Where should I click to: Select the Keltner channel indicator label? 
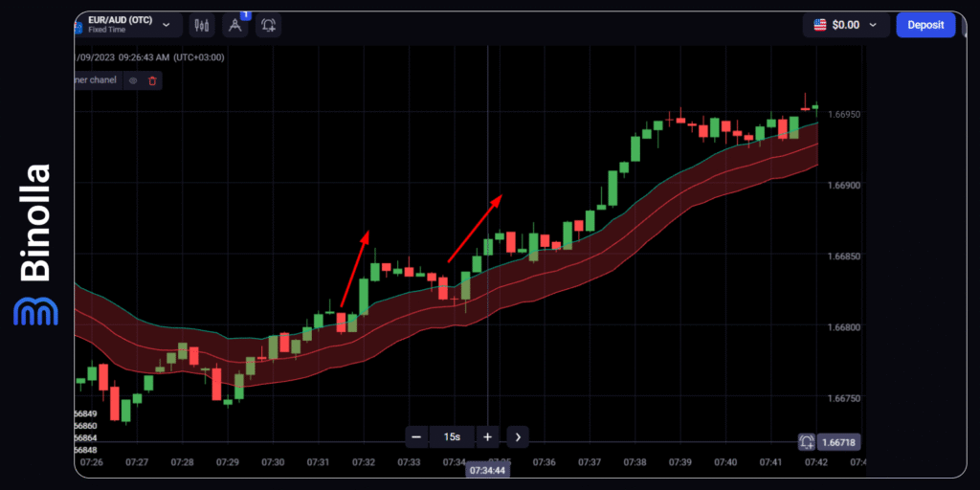click(96, 80)
